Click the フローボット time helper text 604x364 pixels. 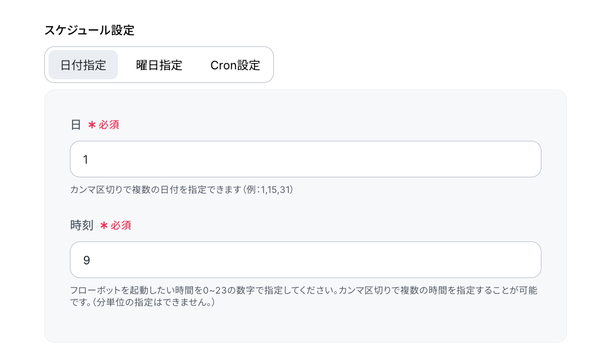point(304,296)
